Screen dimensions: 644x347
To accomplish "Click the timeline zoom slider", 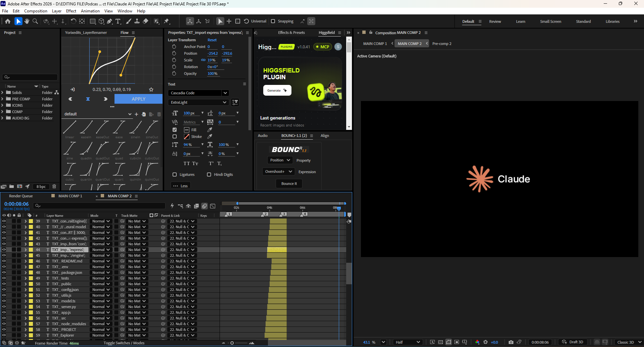I will tap(237, 343).
